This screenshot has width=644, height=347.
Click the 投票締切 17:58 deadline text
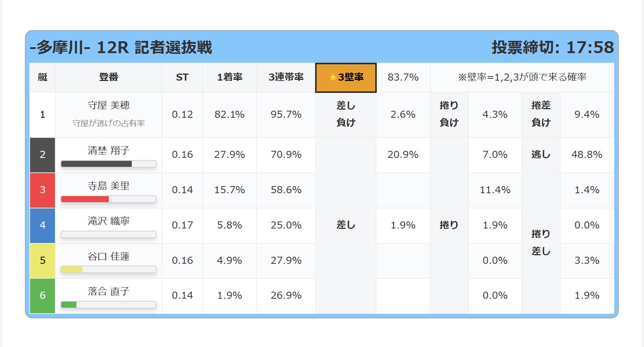click(x=553, y=48)
